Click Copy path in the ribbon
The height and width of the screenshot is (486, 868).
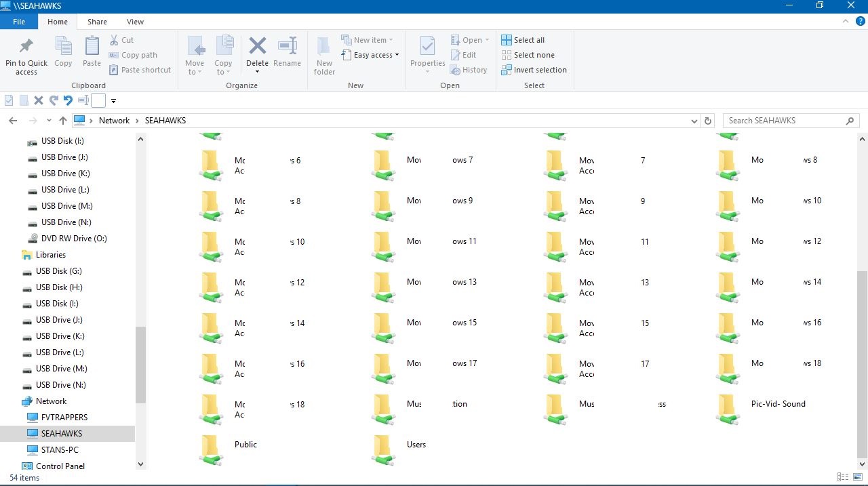[x=134, y=55]
